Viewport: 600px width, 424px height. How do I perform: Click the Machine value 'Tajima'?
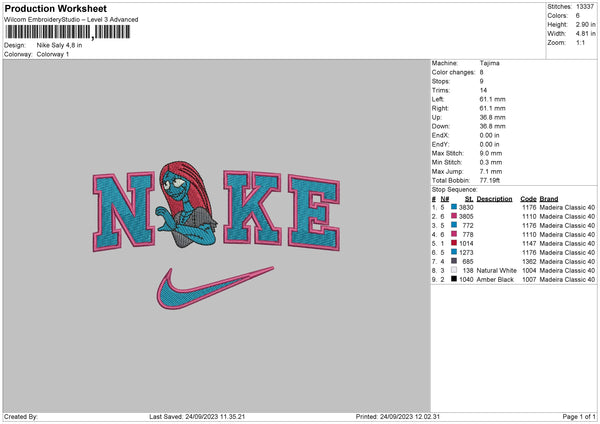point(489,63)
